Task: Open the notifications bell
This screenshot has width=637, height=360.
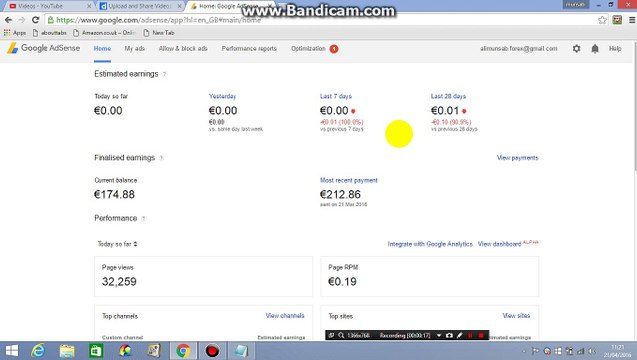Action: [595, 49]
